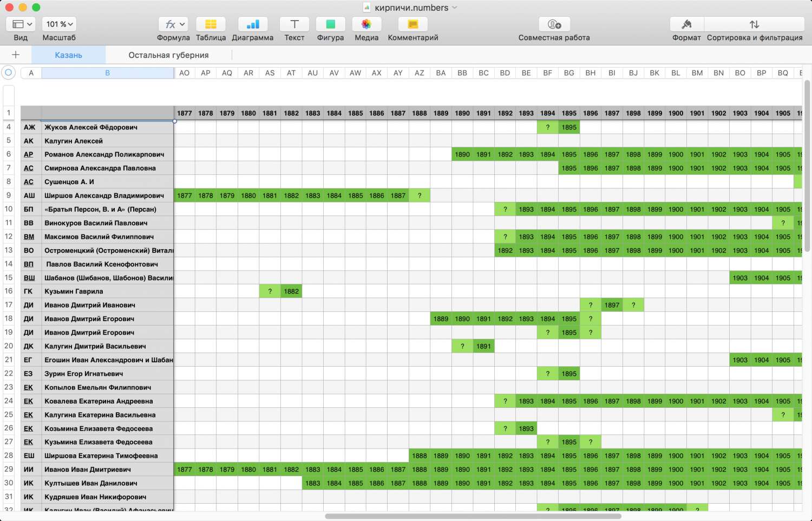This screenshot has height=521, width=812.
Task: Open the Формула (Formula) fx menu
Action: 173,24
